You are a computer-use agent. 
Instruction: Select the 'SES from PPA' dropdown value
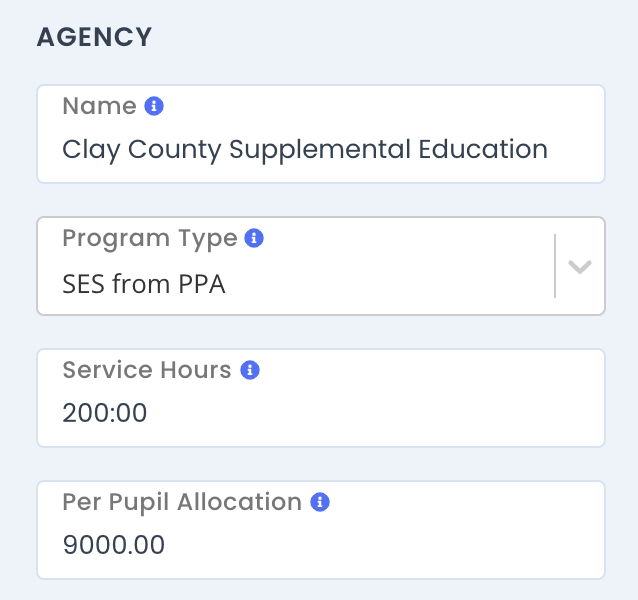pyautogui.click(x=144, y=284)
